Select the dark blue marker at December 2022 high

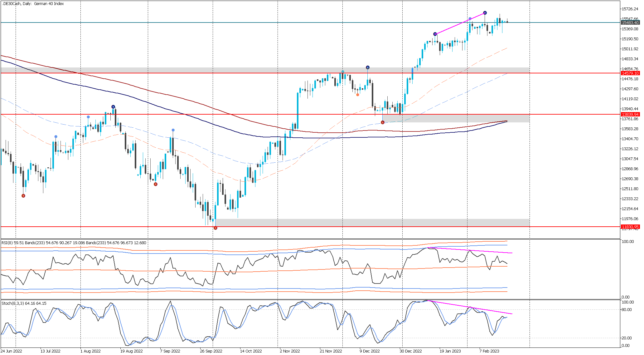[368, 67]
